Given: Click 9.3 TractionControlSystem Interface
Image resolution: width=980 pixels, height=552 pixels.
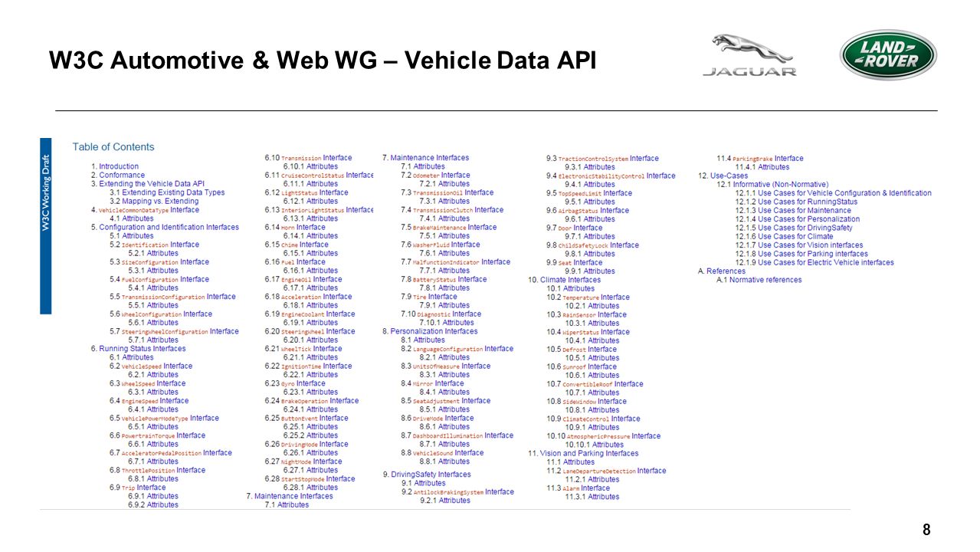Looking at the screenshot, I should point(602,159).
